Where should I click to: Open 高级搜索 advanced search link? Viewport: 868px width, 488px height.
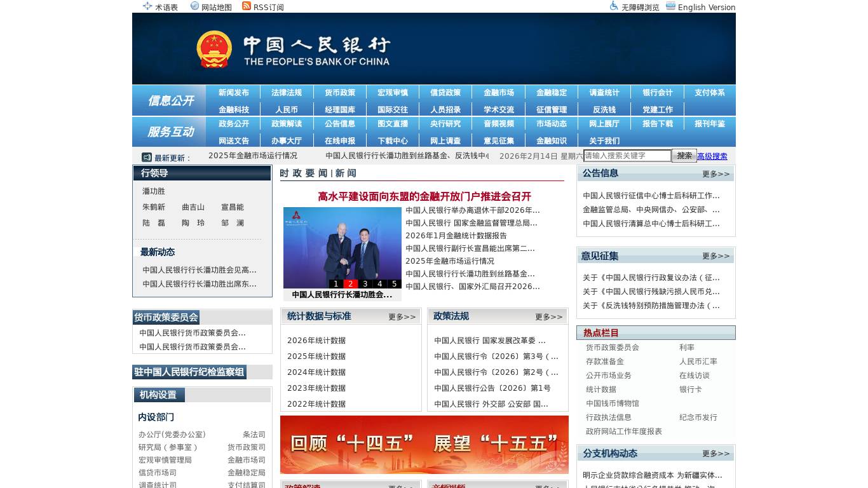coord(712,156)
